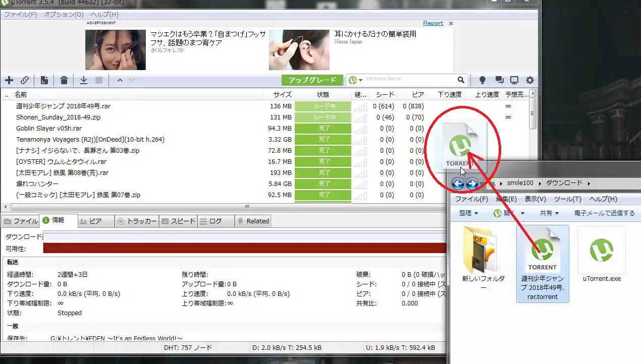Open search provider dropdown by uTorrent logo
Viewport: 641px width, 364px height.
[x=355, y=80]
